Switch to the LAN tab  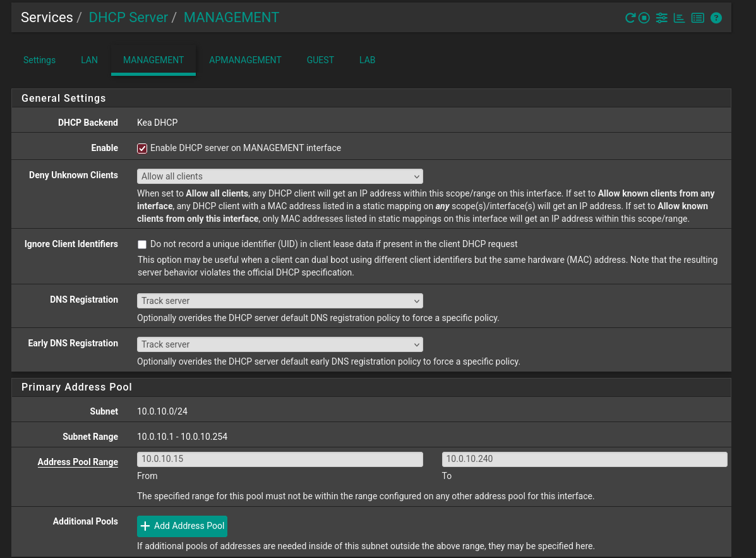89,60
